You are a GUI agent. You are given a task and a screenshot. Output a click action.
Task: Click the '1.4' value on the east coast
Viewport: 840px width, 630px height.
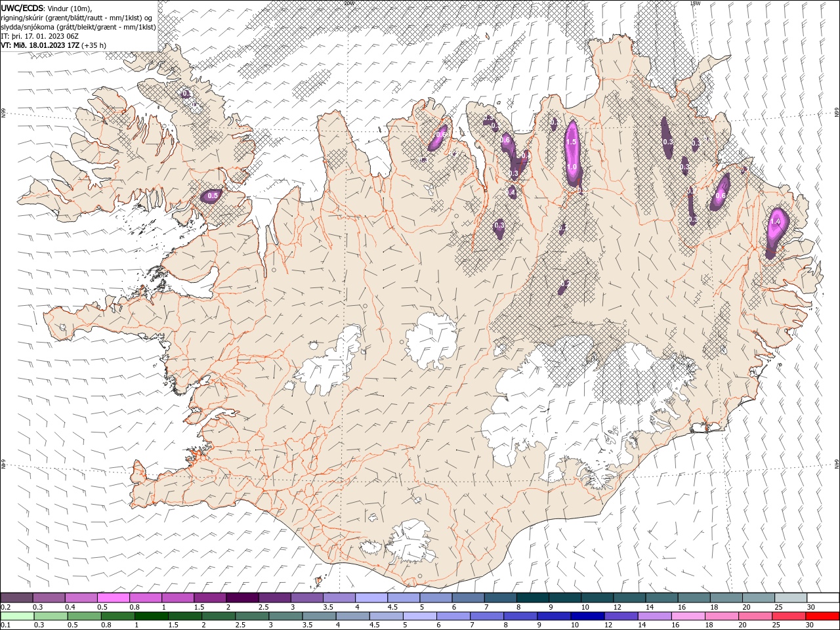(x=776, y=222)
